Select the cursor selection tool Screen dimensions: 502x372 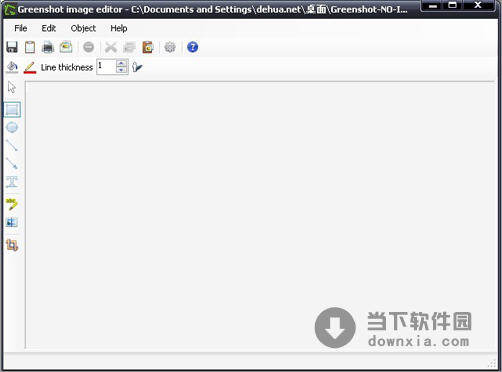pos(12,87)
